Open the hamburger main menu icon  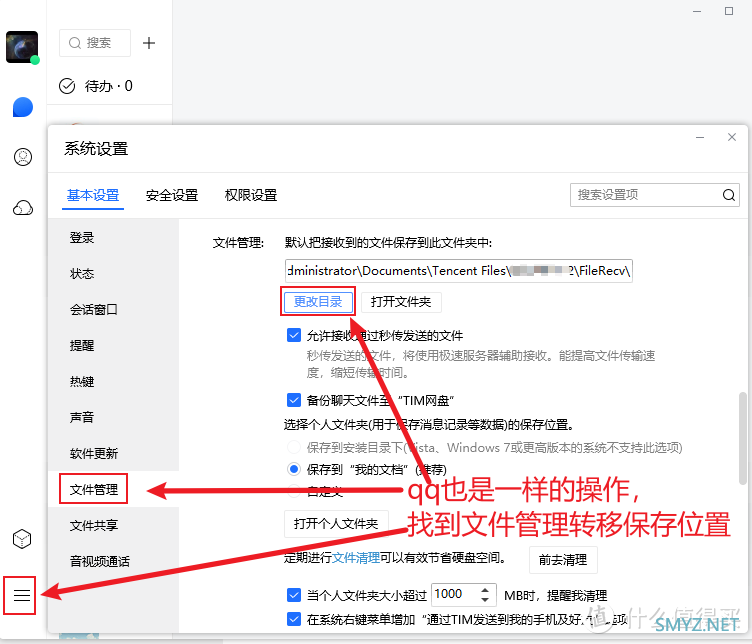(x=22, y=596)
